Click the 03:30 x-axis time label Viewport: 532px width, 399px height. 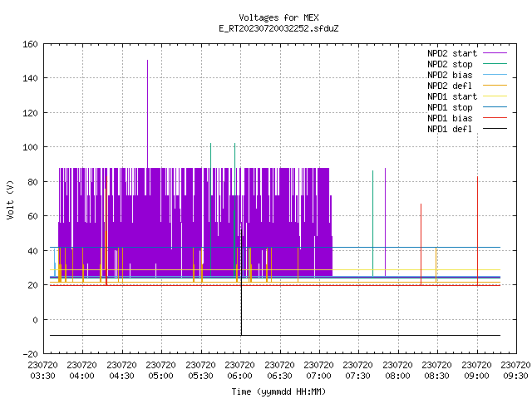tap(42, 376)
